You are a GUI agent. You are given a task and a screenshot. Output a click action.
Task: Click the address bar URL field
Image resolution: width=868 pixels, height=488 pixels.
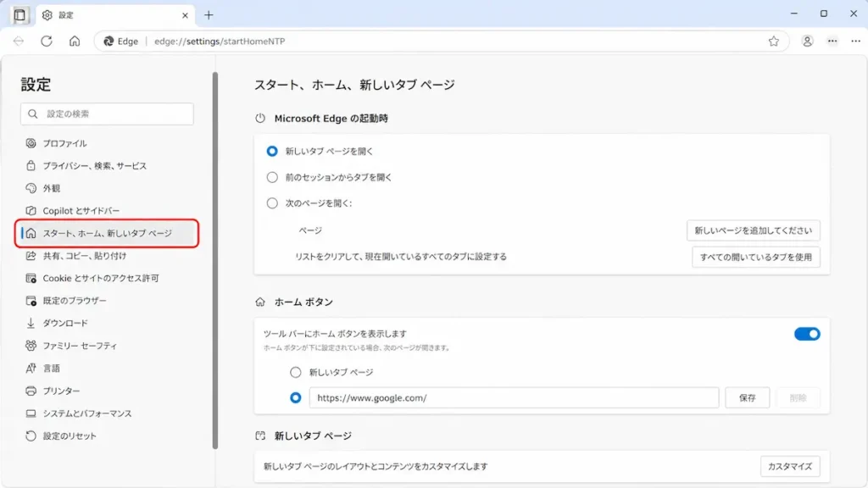point(442,41)
